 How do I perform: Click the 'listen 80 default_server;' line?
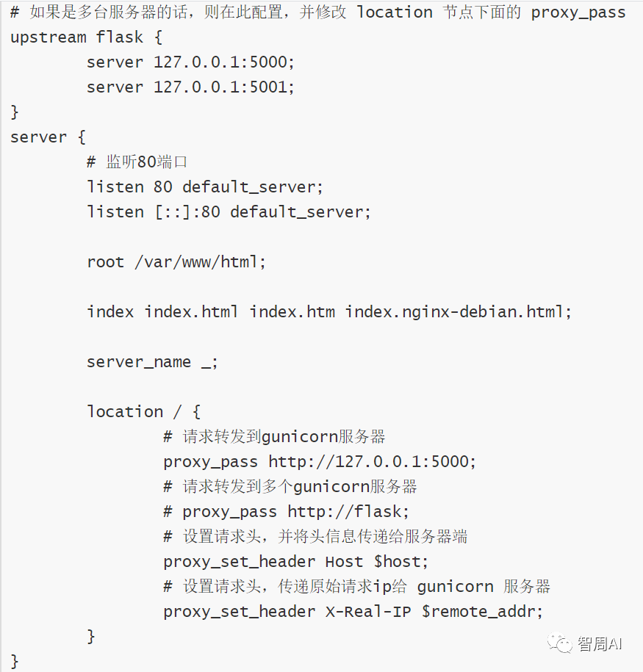coord(205,187)
